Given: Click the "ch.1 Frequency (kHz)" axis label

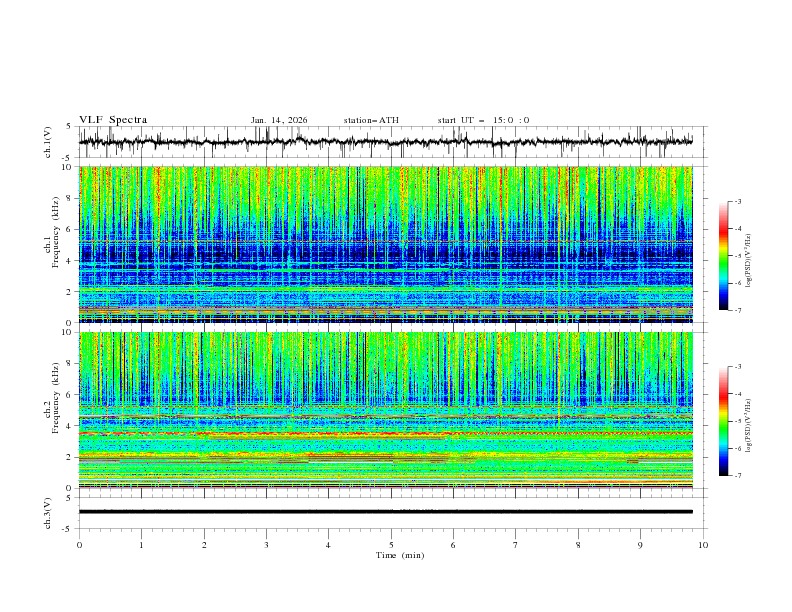Looking at the screenshot, I should point(52,233).
